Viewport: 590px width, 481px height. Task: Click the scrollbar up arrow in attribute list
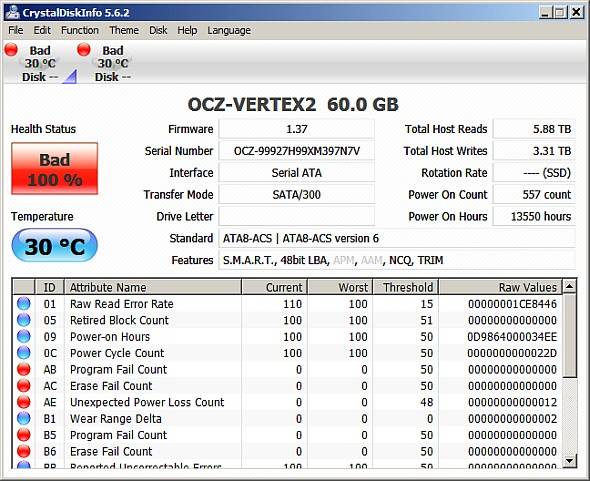tap(570, 287)
